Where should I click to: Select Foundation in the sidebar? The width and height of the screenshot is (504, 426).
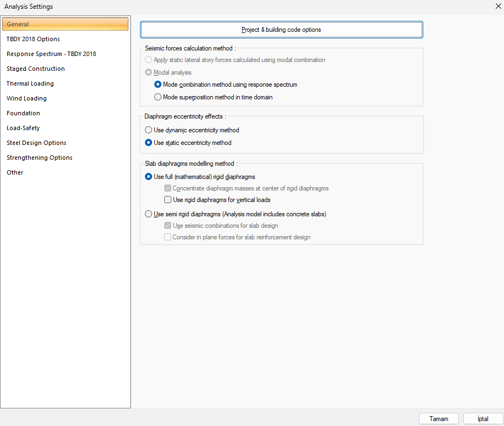point(23,113)
